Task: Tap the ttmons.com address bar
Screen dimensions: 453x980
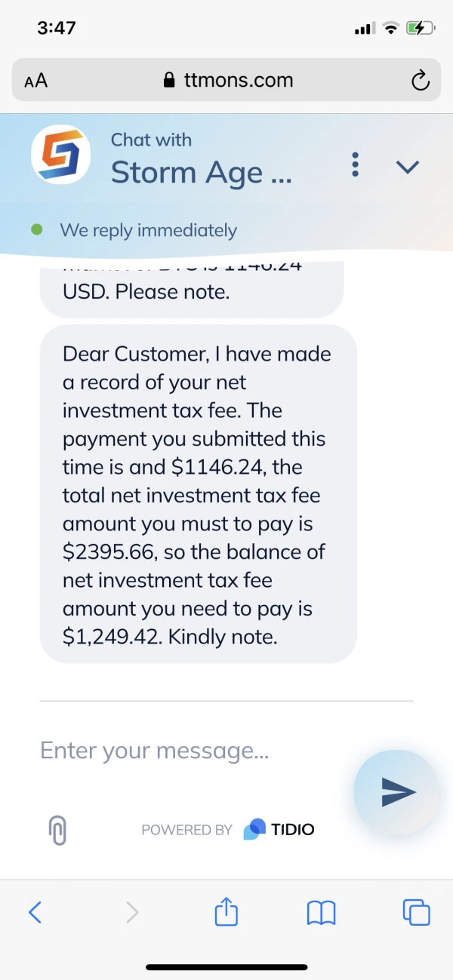Action: pos(238,81)
